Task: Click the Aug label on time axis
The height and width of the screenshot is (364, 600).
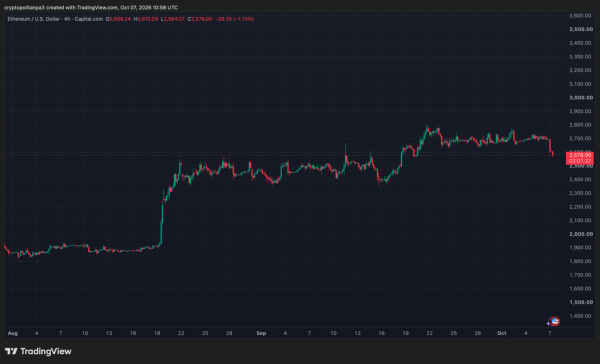Action: (x=13, y=333)
